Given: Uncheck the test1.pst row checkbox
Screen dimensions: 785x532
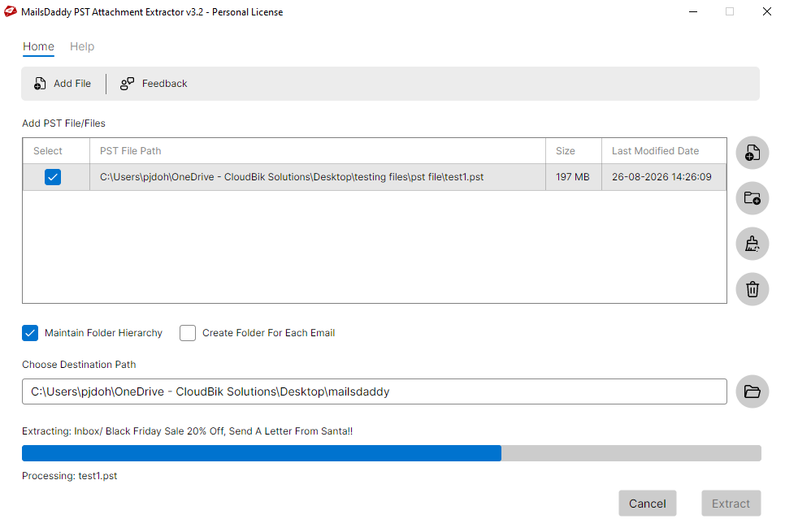Looking at the screenshot, I should coord(53,177).
